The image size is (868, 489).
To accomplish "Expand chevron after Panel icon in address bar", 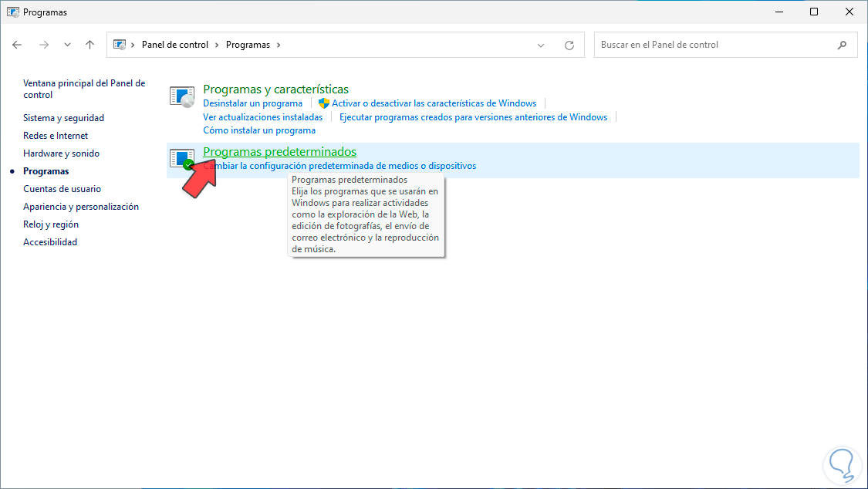I will [133, 45].
